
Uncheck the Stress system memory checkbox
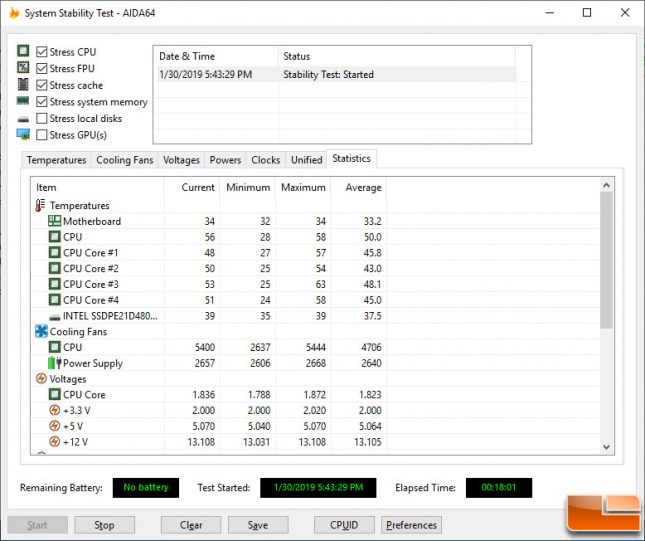tap(42, 102)
